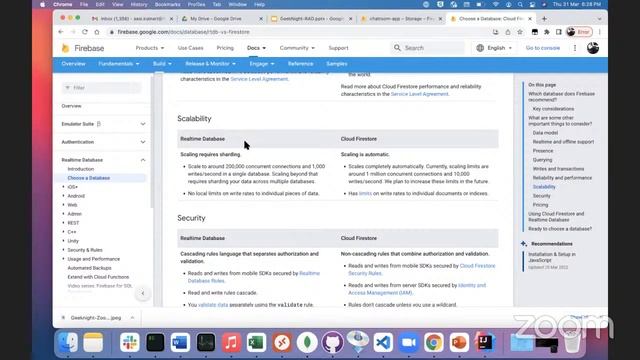Jump to Scalability in On this page
640x360 pixels.
544,187
